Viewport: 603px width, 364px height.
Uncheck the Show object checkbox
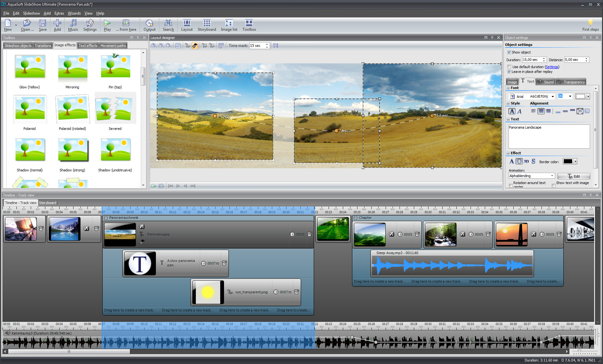509,52
